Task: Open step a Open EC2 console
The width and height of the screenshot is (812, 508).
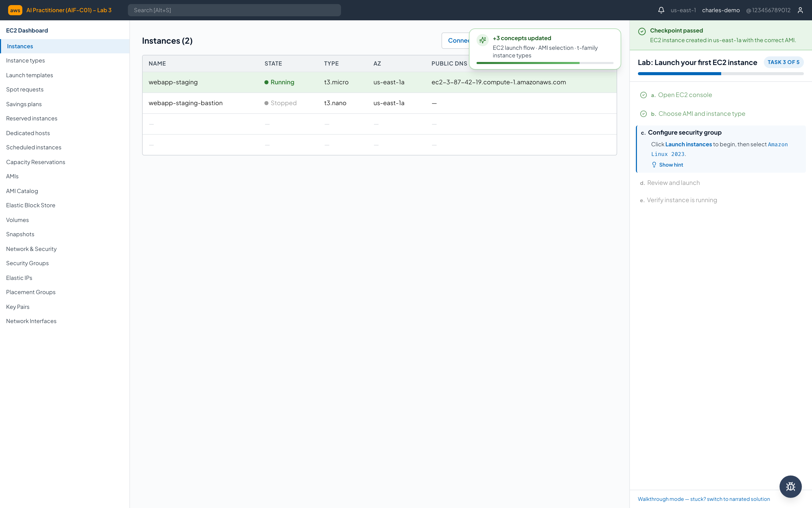Action: click(x=685, y=95)
